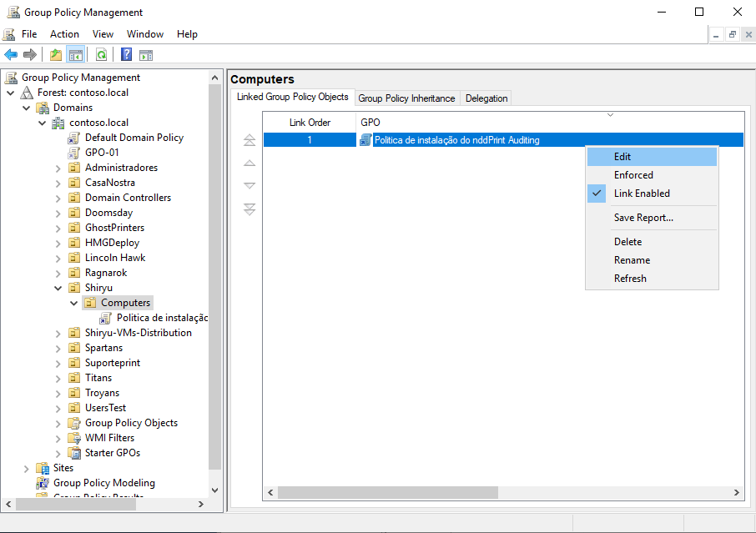Click the Up One Level folder icon
Screen dimensions: 756x533
55,55
